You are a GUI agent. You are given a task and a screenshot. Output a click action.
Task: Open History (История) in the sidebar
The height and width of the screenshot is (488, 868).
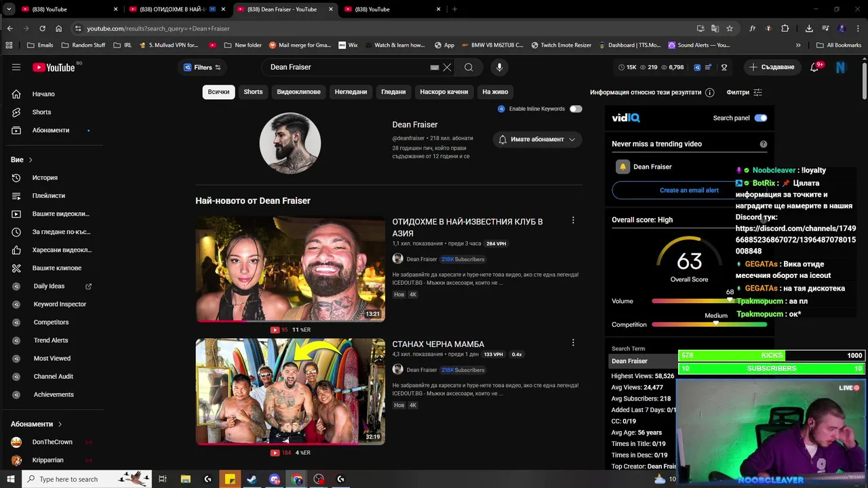[x=46, y=178]
